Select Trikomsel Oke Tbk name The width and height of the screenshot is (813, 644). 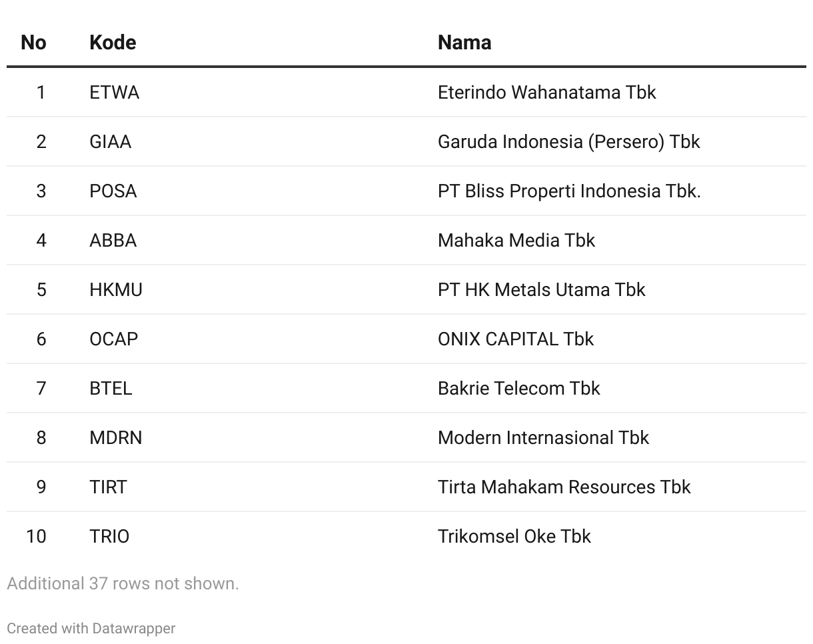(514, 536)
